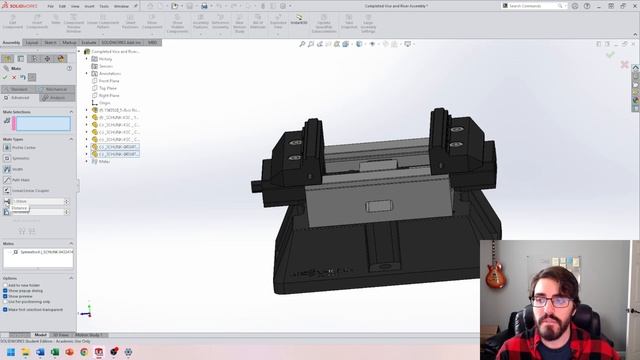Open the Motion Study 1 bottom tab

click(x=89, y=335)
